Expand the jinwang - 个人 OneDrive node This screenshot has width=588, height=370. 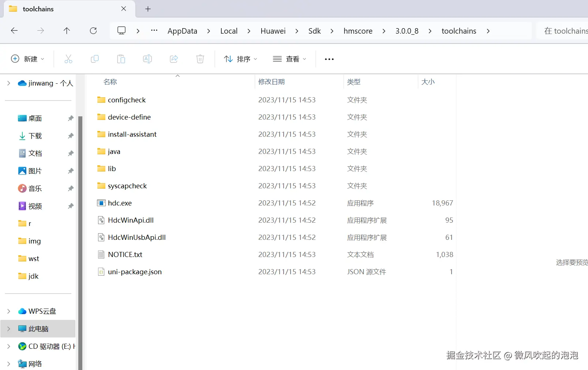9,83
